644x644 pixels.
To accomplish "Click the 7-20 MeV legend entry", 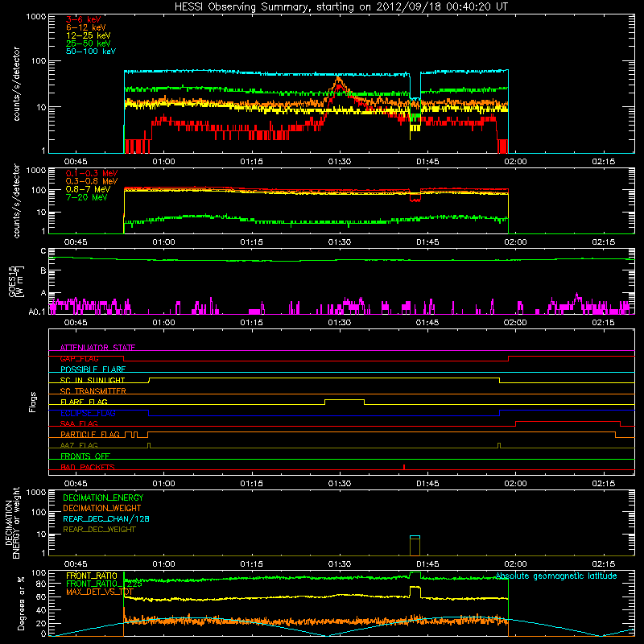I will (87, 197).
